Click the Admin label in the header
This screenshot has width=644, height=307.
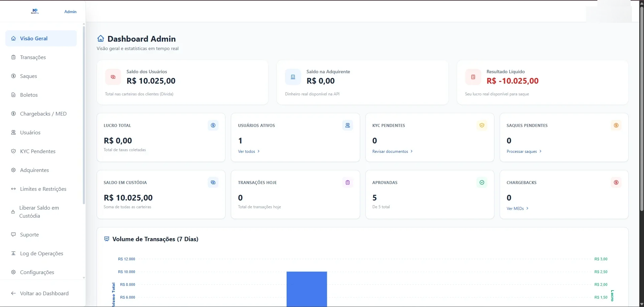tap(70, 11)
